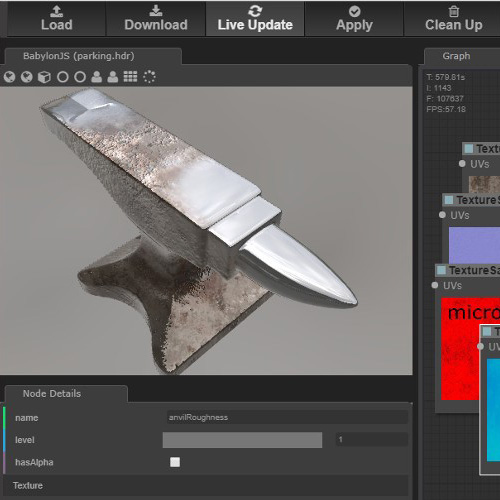500x500 pixels.
Task: Click the level slider bar
Action: [x=242, y=440]
